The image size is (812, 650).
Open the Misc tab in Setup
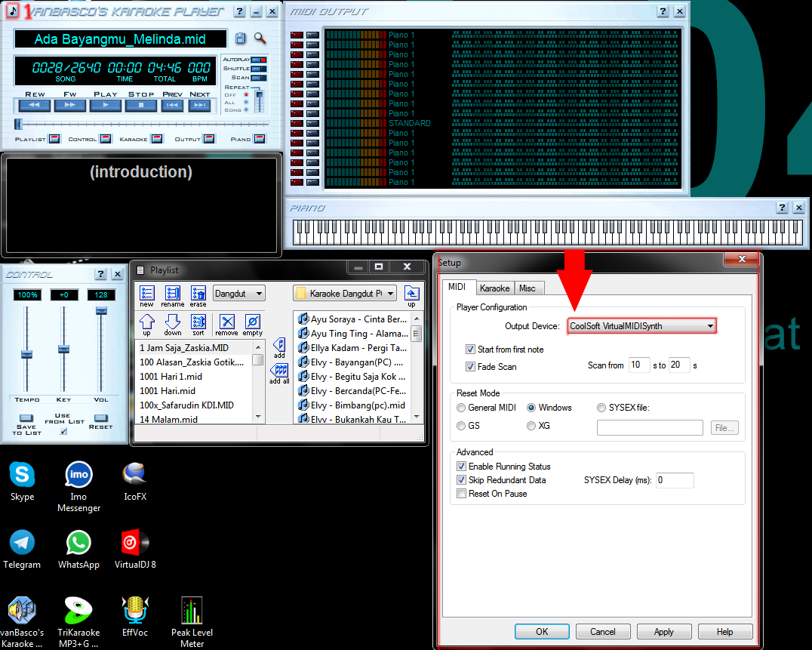[x=529, y=288]
